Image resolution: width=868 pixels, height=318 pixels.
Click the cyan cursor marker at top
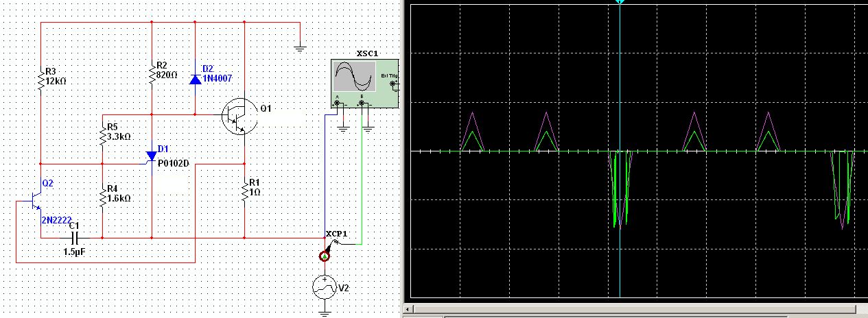coord(620,2)
